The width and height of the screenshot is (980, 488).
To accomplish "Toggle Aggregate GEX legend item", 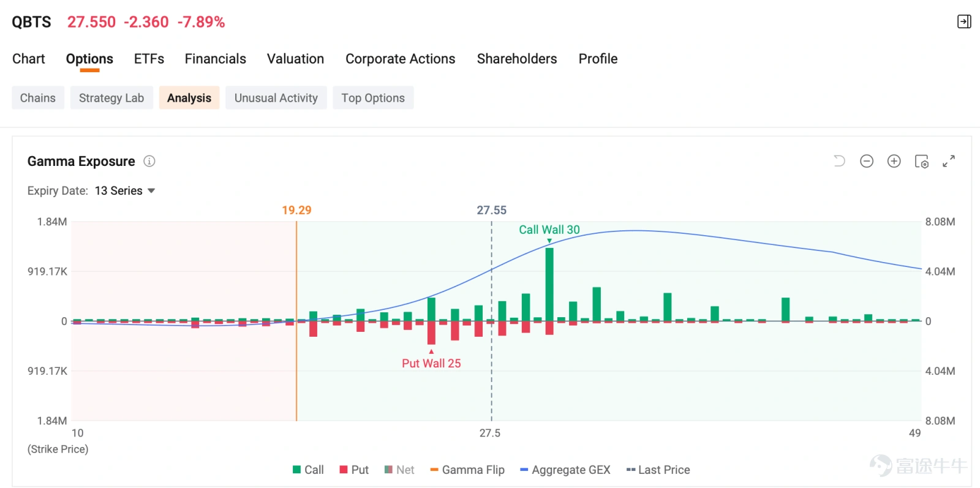I will coord(565,470).
